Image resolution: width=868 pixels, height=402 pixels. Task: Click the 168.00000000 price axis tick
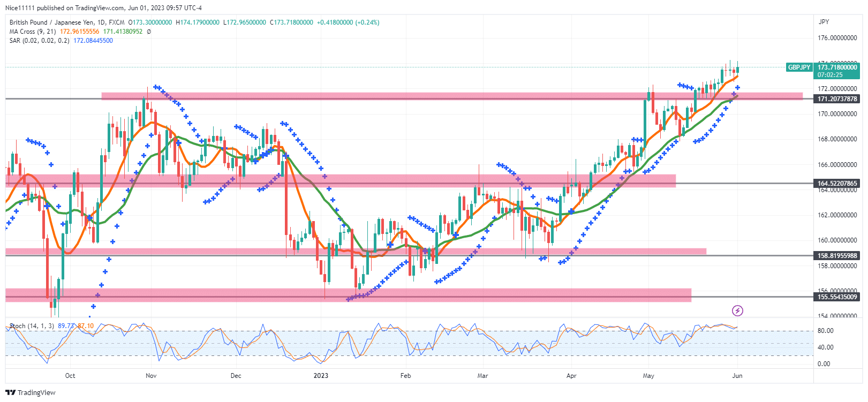pyautogui.click(x=837, y=139)
